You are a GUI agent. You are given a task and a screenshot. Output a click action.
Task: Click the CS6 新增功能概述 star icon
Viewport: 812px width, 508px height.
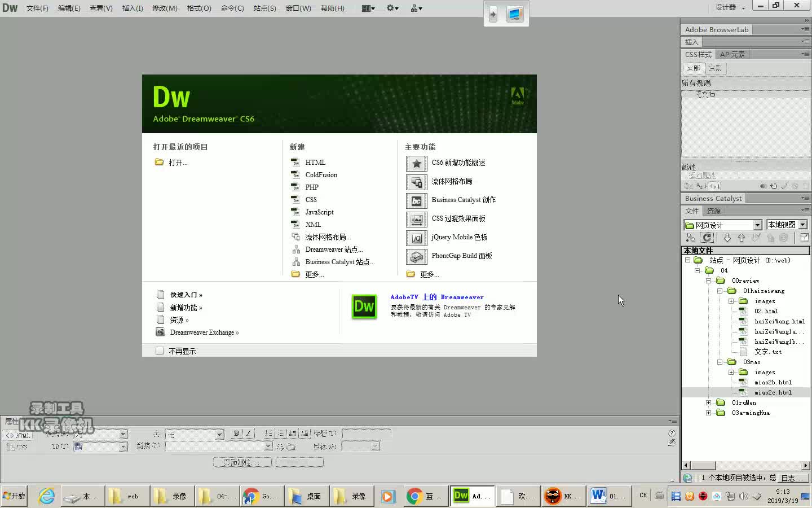coord(416,163)
